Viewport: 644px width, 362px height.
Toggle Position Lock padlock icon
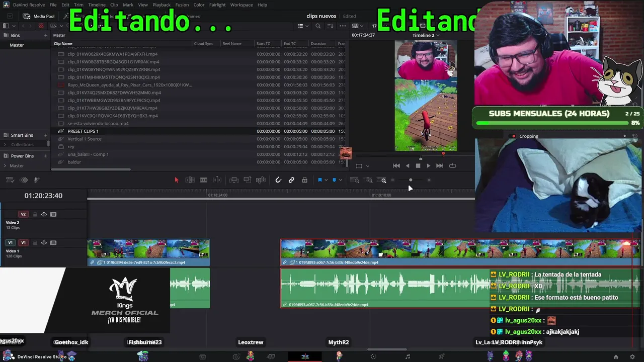[304, 180]
